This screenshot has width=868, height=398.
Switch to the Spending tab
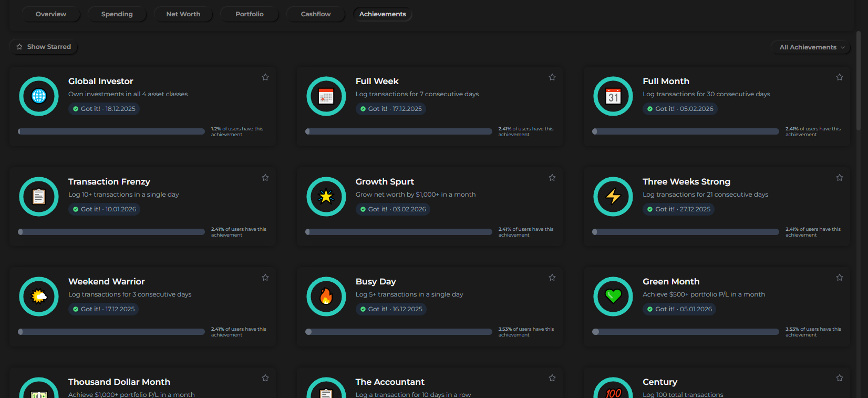click(x=117, y=14)
